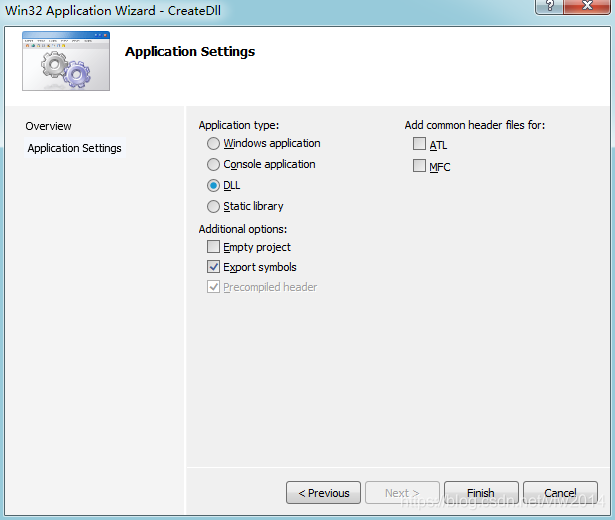Click the 'Application type:' label
The image size is (615, 520).
[x=238, y=125]
